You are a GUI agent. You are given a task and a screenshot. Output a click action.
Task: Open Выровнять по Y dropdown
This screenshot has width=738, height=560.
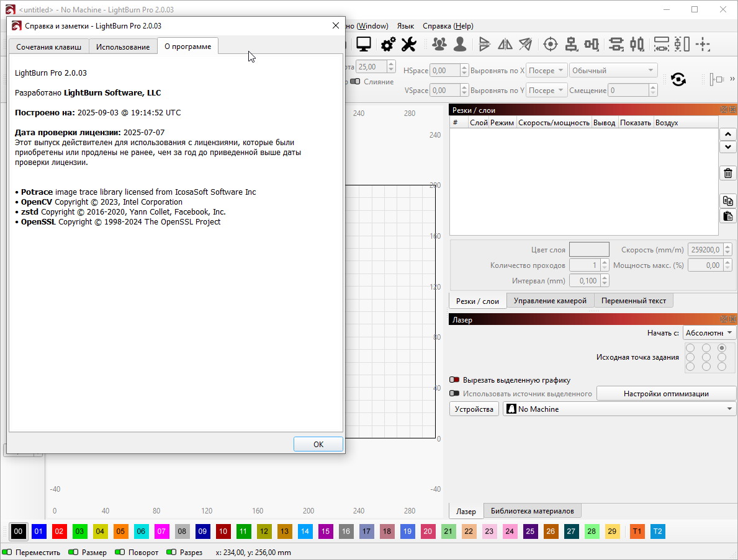point(546,91)
